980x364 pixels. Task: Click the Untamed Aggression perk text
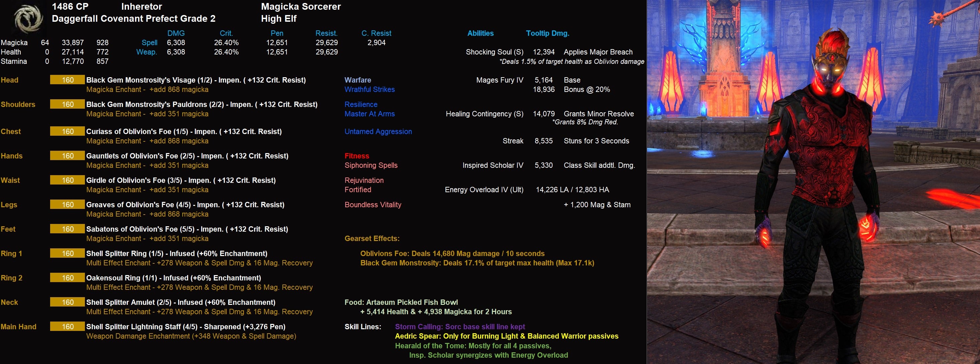coord(378,132)
